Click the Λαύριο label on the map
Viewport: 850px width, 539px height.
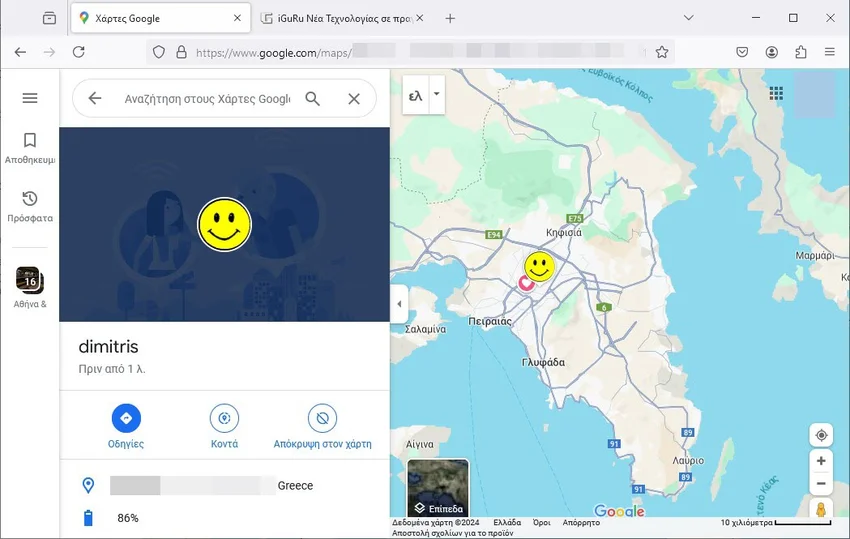(688, 460)
